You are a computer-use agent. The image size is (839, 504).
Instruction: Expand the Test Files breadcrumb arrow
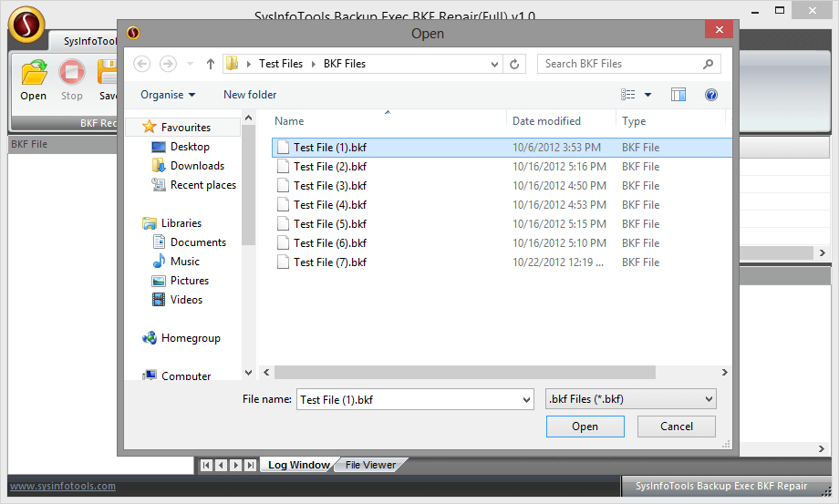pyautogui.click(x=314, y=64)
